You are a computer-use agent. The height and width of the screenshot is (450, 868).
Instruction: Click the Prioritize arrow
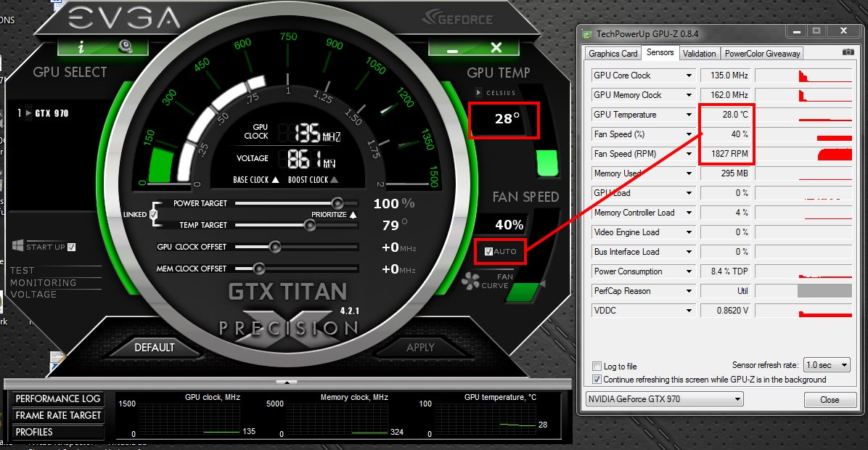tap(353, 214)
